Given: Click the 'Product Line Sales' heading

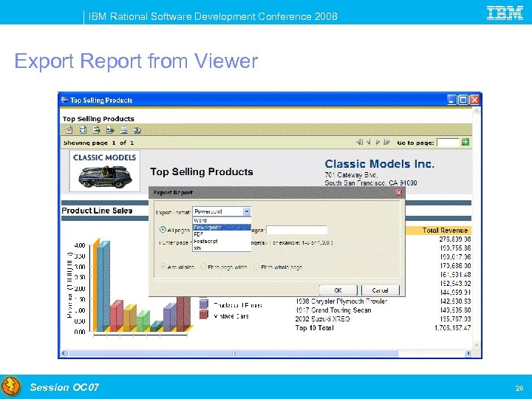Looking at the screenshot, I should 97,211.
